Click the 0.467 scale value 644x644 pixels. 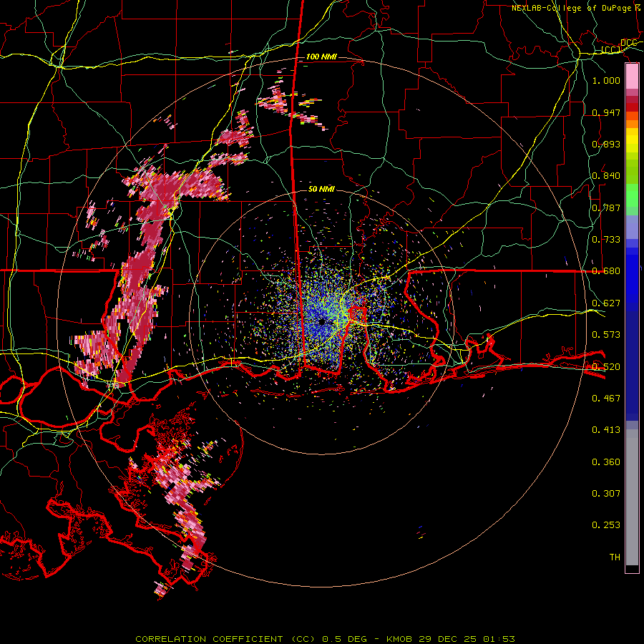point(606,398)
